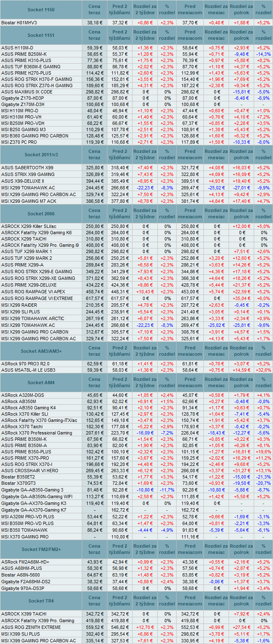
Task: Select the ASROCK X299 Killer SLI/ac name
Action: [x=29, y=226]
